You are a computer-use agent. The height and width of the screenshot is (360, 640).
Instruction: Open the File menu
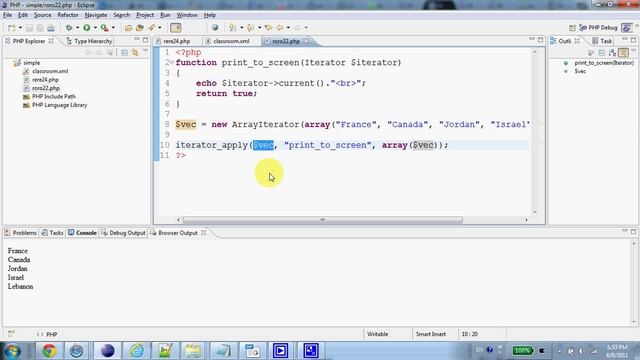click(x=7, y=15)
